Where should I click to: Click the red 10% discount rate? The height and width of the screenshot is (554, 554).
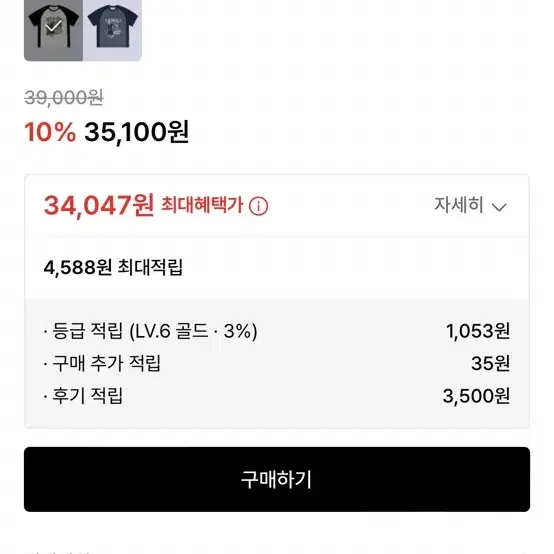(50, 132)
